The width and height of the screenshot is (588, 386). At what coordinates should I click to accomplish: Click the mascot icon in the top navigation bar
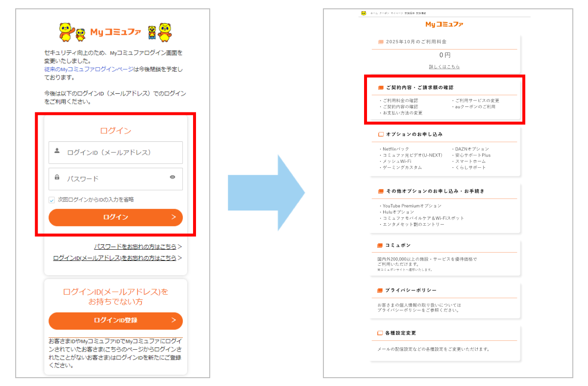coord(363,14)
